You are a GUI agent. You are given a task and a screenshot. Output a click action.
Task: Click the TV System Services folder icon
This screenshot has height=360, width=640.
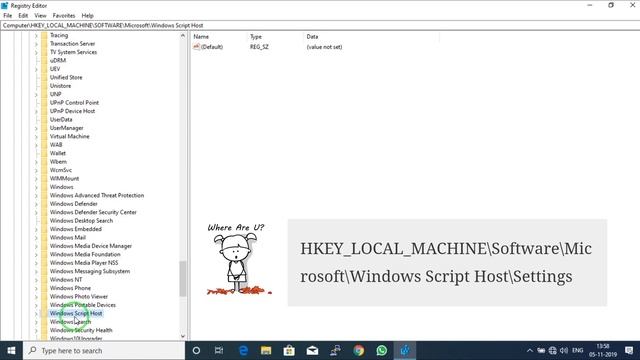pyautogui.click(x=44, y=52)
